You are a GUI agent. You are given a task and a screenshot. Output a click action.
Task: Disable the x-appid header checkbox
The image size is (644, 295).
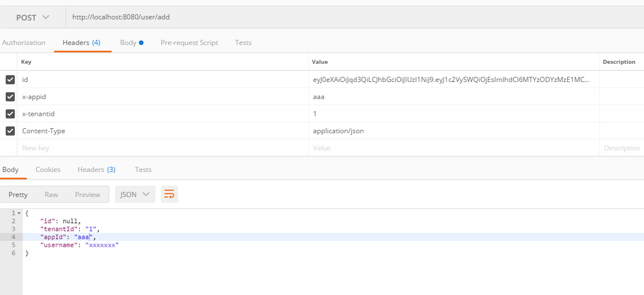[x=10, y=97]
